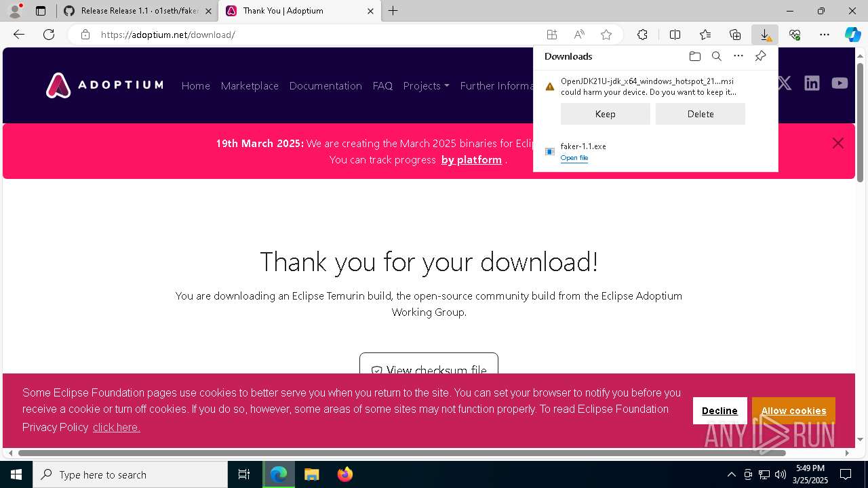
Task: Expand Further Information nav dropdown
Action: point(496,85)
